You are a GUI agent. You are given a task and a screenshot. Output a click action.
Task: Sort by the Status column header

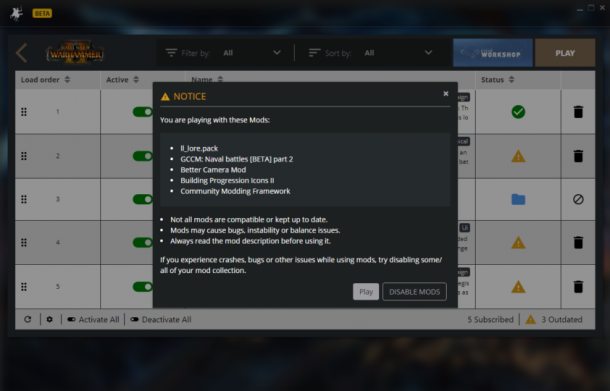click(x=498, y=80)
